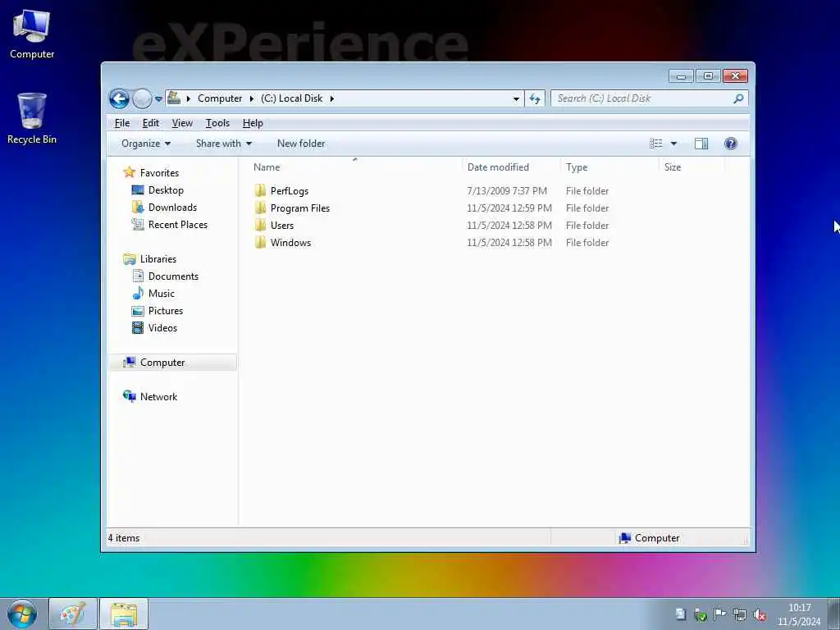The height and width of the screenshot is (630, 840).
Task: Open the Share with dropdown
Action: 224,144
